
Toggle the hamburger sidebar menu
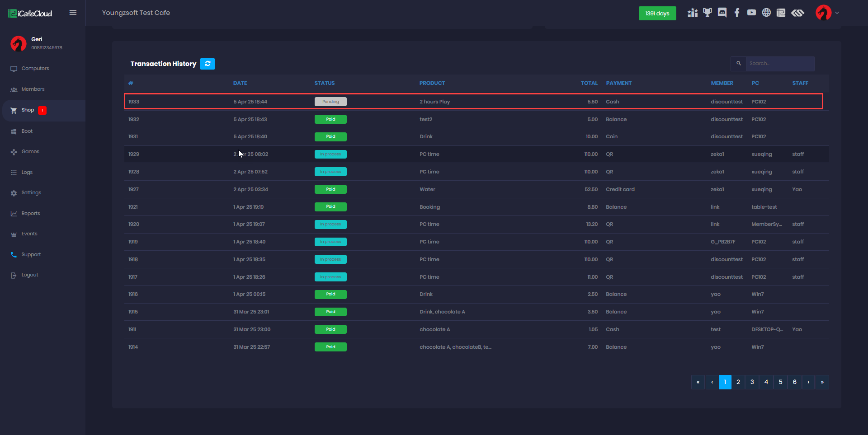(x=73, y=13)
